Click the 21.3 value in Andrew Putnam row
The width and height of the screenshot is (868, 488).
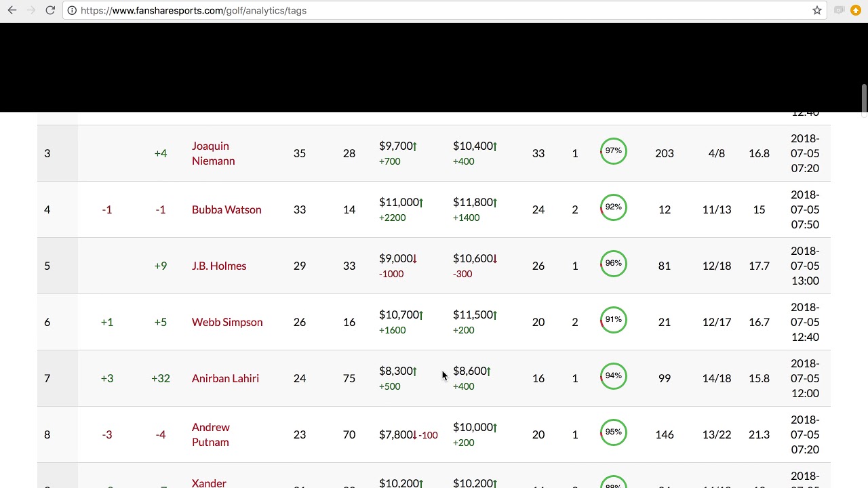point(759,434)
